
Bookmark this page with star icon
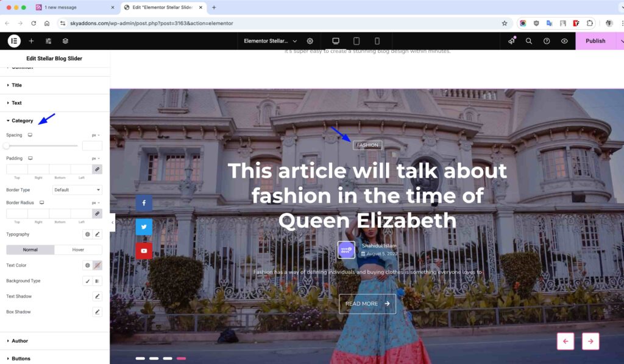(505, 23)
